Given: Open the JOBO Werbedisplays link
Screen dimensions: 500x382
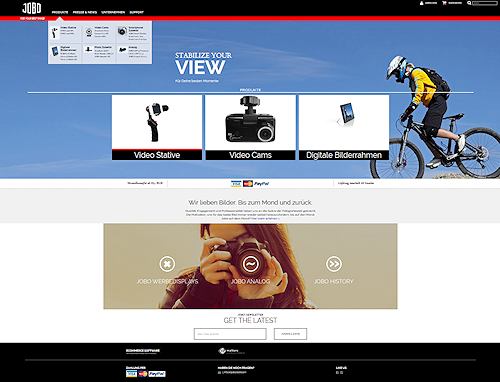Looking at the screenshot, I should point(167,281).
